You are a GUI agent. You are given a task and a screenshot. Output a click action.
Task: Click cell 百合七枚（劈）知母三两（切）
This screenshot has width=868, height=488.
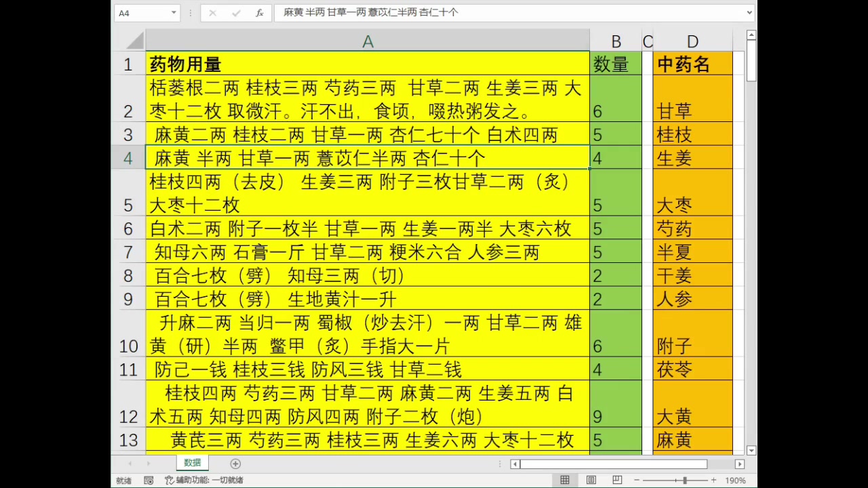click(x=368, y=275)
